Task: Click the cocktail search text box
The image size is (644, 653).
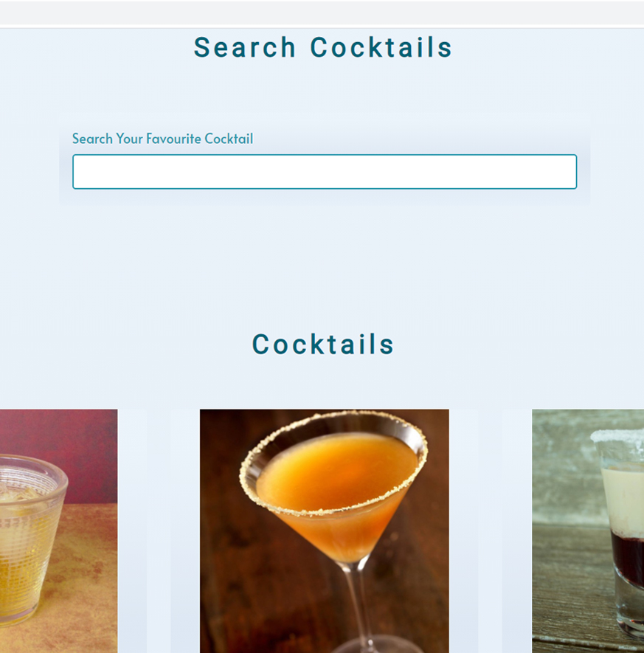Action: pos(325,172)
